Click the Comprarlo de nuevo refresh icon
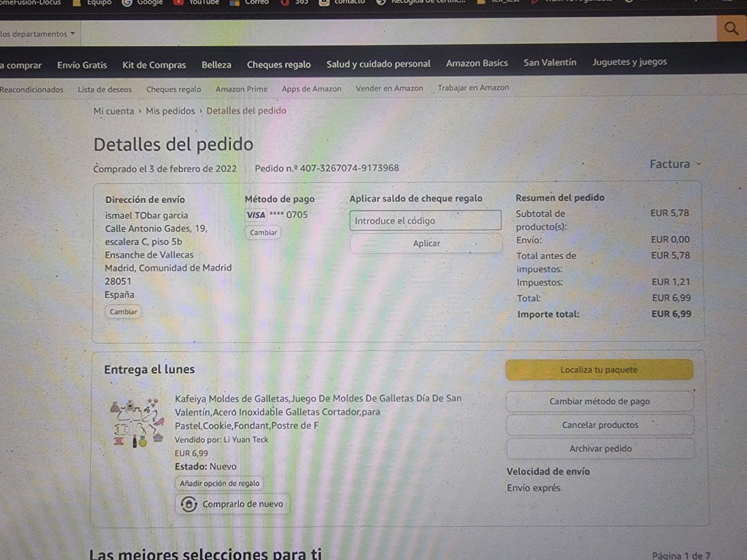 pyautogui.click(x=189, y=504)
